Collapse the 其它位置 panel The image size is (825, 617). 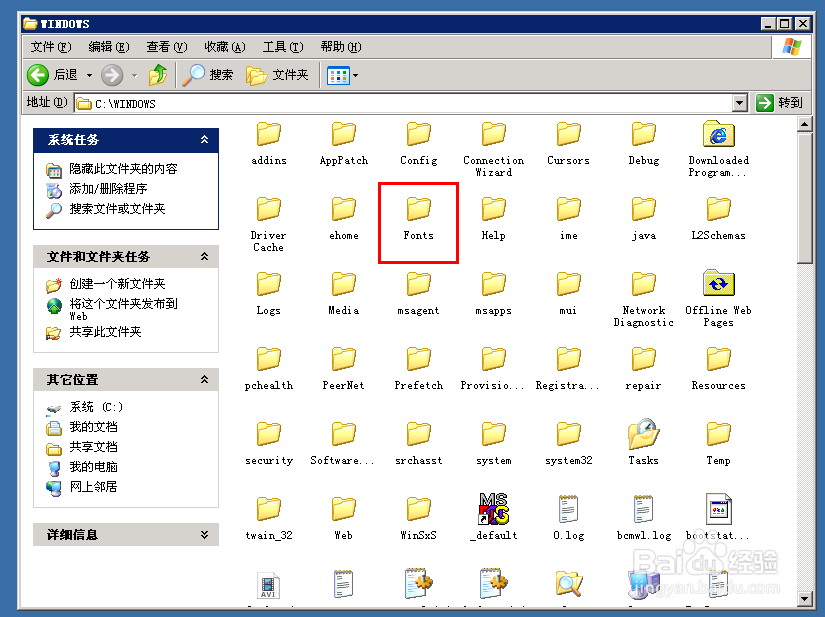pyautogui.click(x=204, y=379)
